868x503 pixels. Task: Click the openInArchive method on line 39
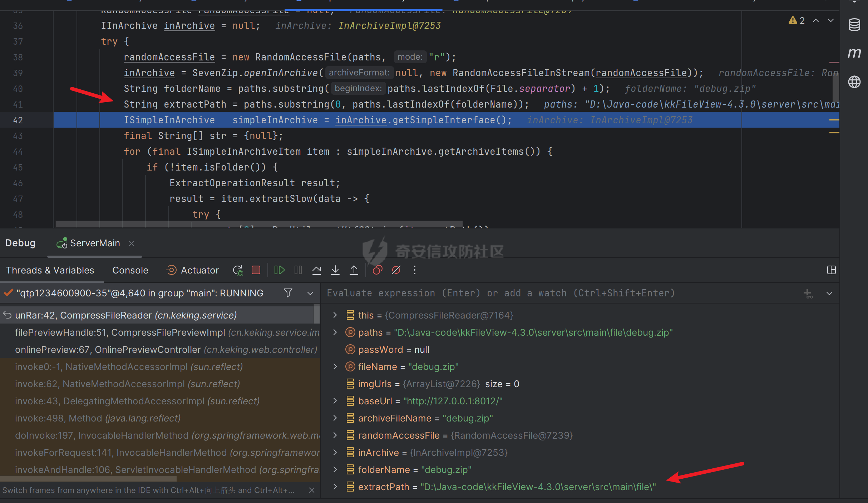[281, 73]
